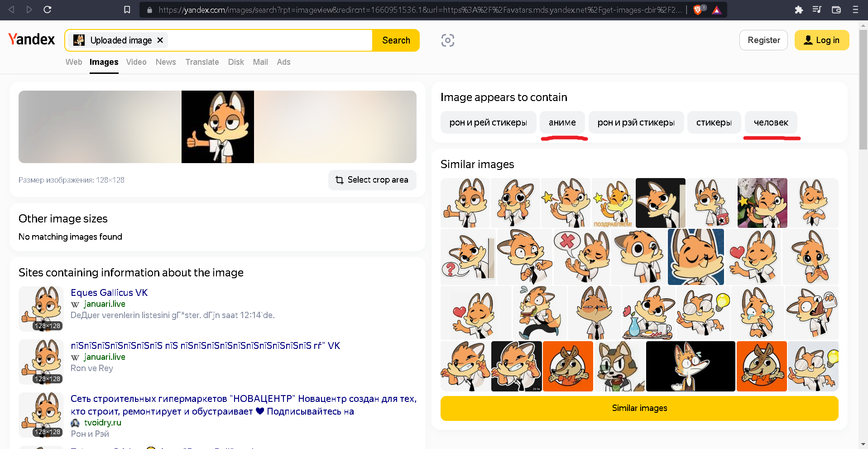
Task: Open Brave Shields lion icon
Action: (x=698, y=10)
